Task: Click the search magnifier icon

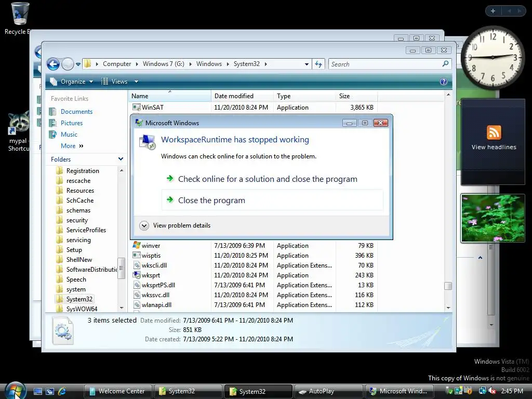Action: [x=445, y=64]
